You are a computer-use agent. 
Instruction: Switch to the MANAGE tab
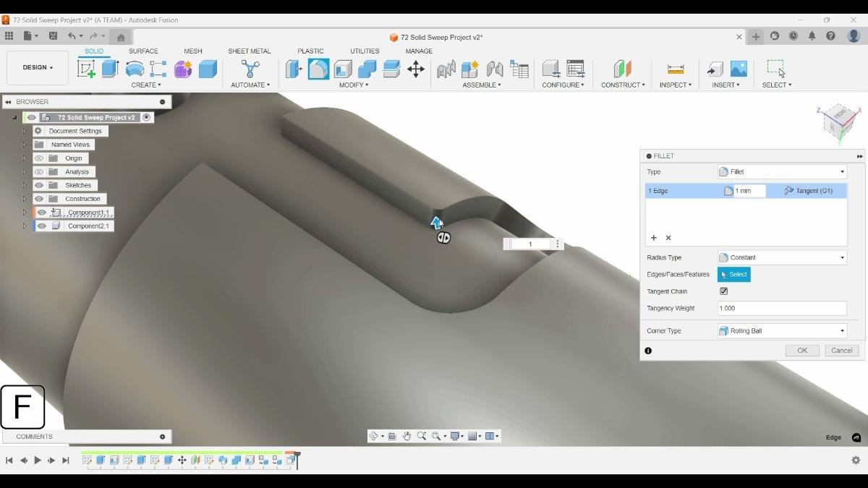(x=419, y=51)
